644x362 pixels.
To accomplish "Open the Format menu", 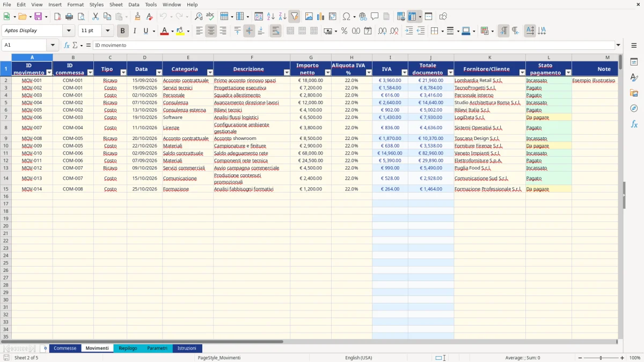I will pos(75,4).
